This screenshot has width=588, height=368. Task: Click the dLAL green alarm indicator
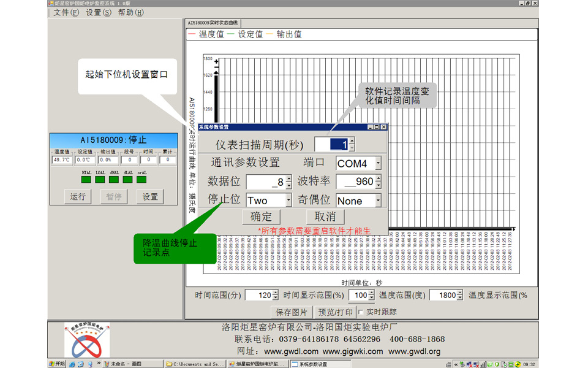128,179
